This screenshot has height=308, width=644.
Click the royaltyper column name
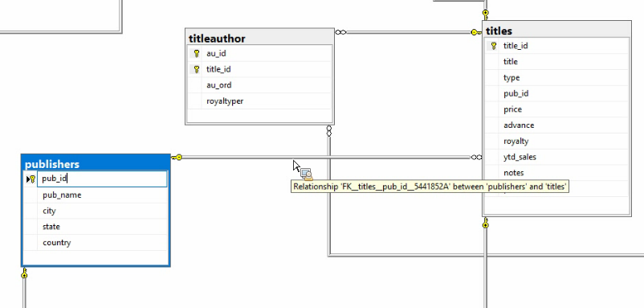[225, 101]
